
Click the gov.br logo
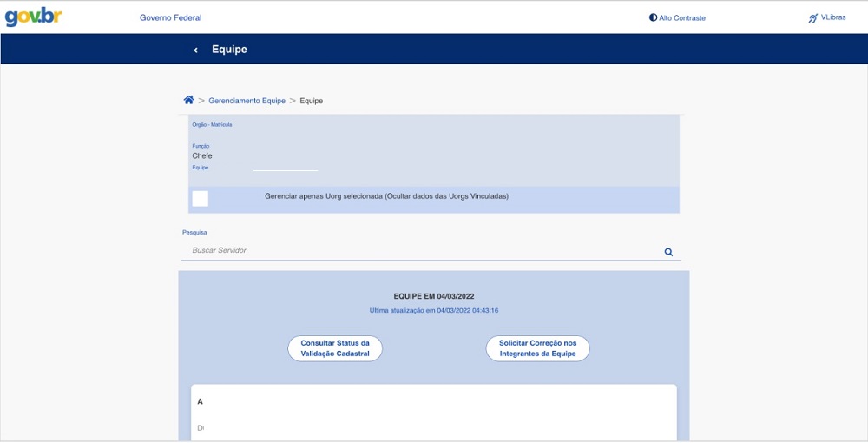tap(34, 17)
